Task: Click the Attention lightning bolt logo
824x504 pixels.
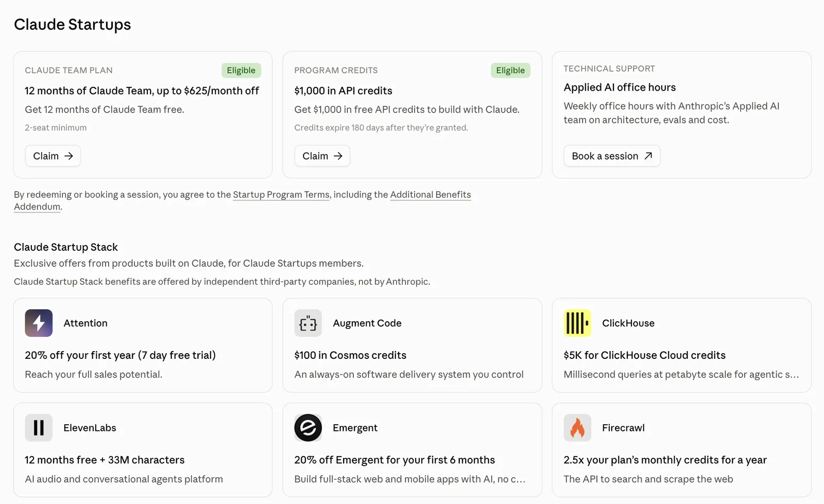Action: coord(39,323)
